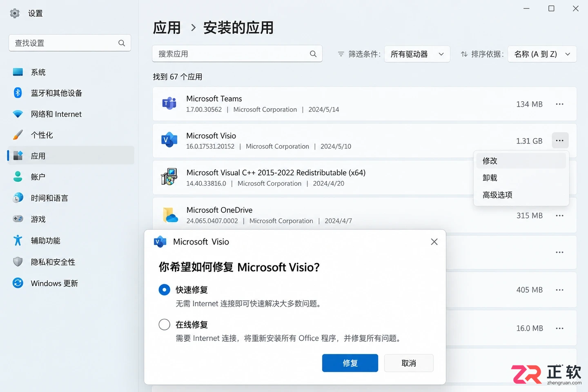Open more options for the 405 MB app

coord(559,290)
